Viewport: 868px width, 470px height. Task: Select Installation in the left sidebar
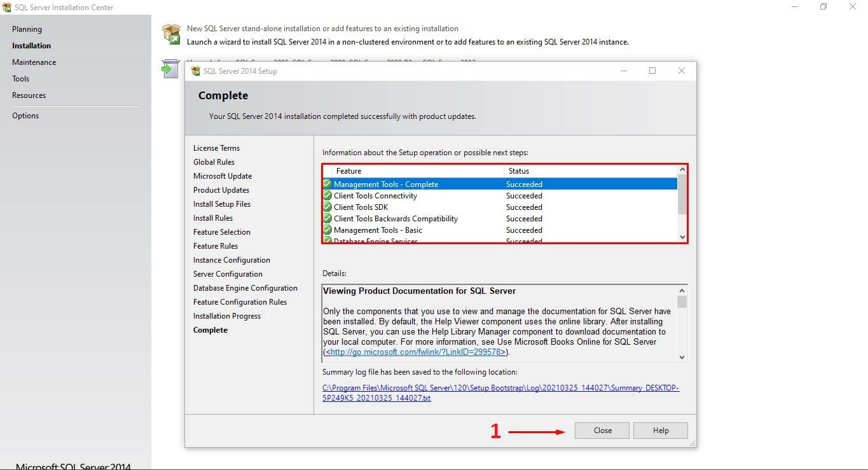pyautogui.click(x=31, y=46)
